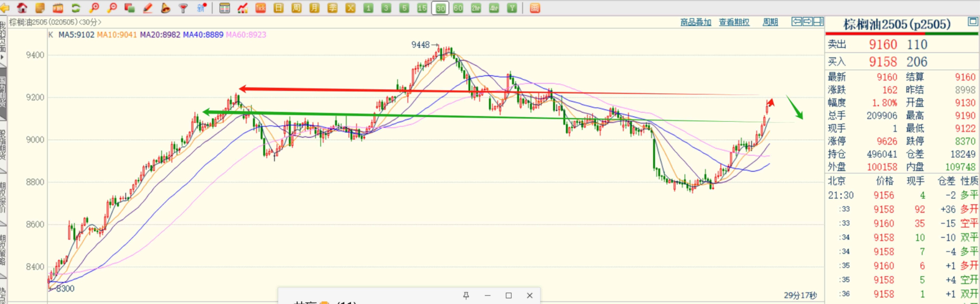Open the funnel filter icon

(183, 8)
